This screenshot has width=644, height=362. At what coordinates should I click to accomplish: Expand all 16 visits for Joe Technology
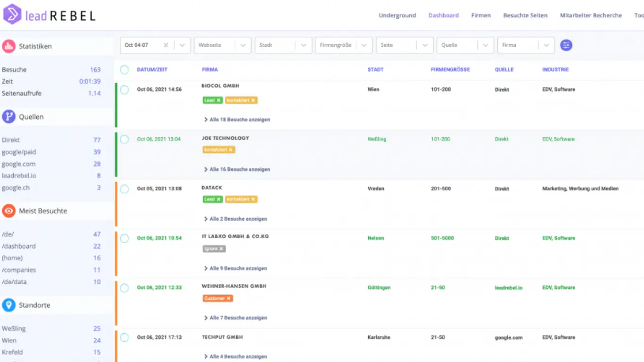tap(237, 169)
